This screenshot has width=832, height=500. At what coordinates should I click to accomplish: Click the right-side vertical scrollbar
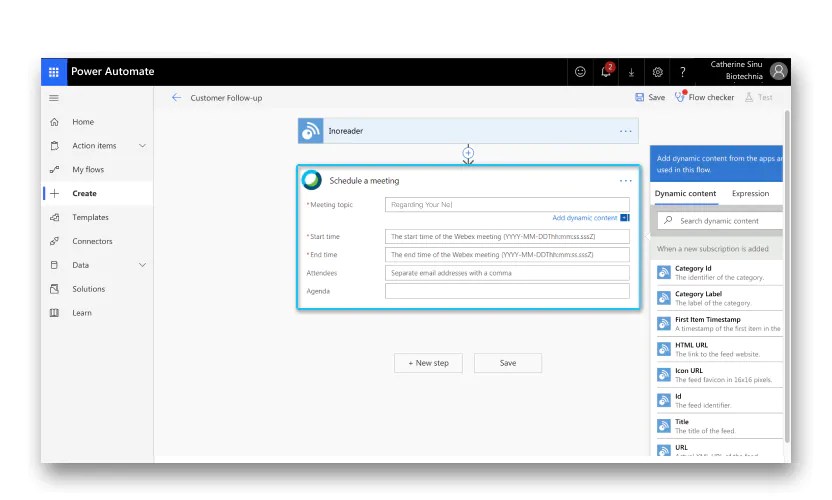787,276
